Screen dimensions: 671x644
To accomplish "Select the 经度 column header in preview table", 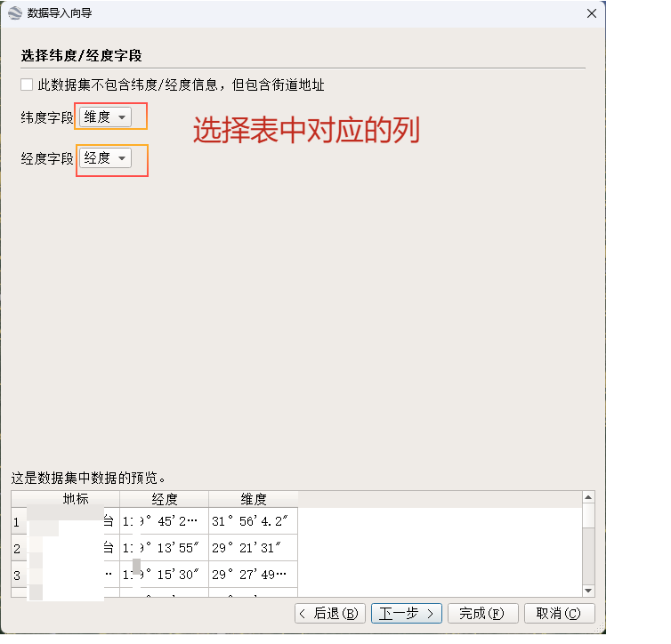I will click(x=165, y=499).
